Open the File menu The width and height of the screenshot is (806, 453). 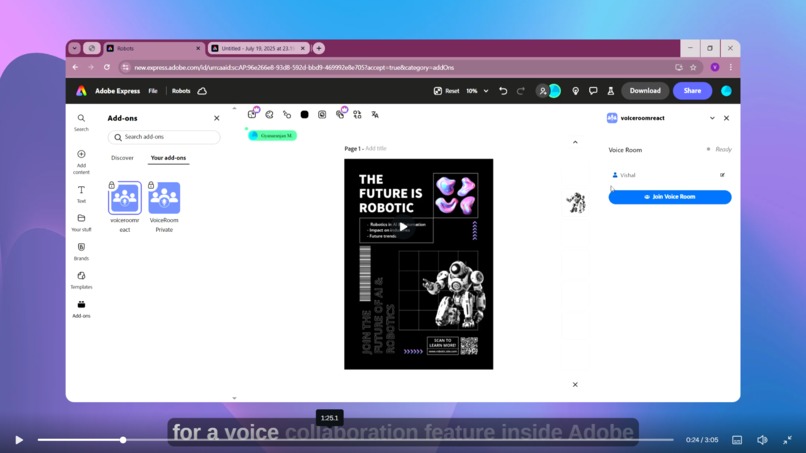click(x=153, y=91)
